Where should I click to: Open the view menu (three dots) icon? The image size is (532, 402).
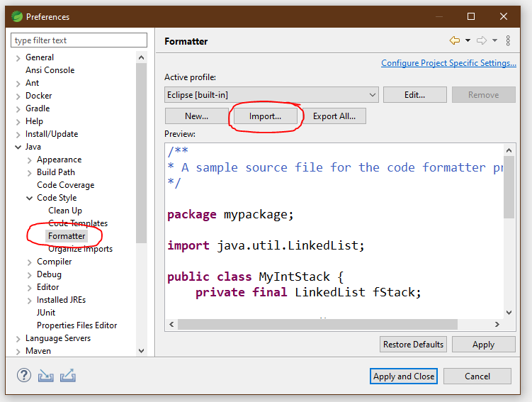508,40
